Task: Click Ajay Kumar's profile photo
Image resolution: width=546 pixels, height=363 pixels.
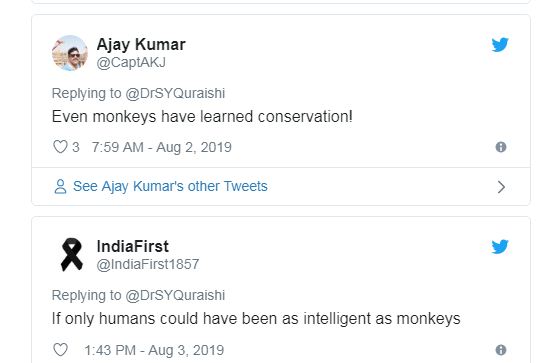Action: click(70, 53)
